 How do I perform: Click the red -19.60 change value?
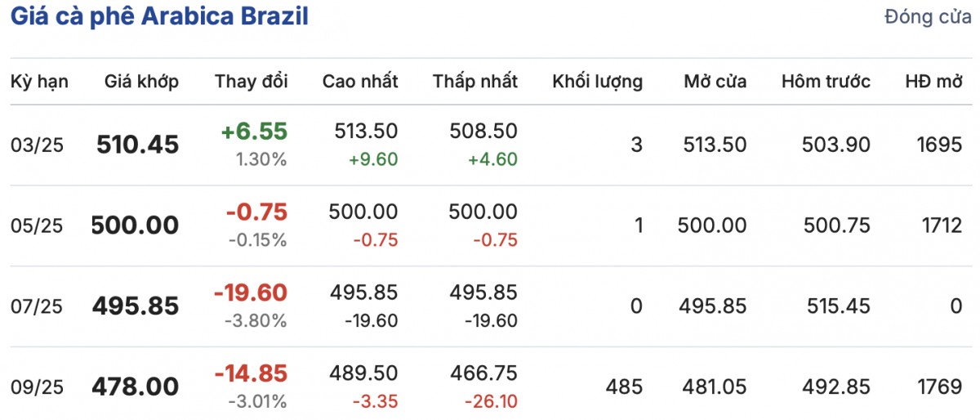tap(250, 293)
